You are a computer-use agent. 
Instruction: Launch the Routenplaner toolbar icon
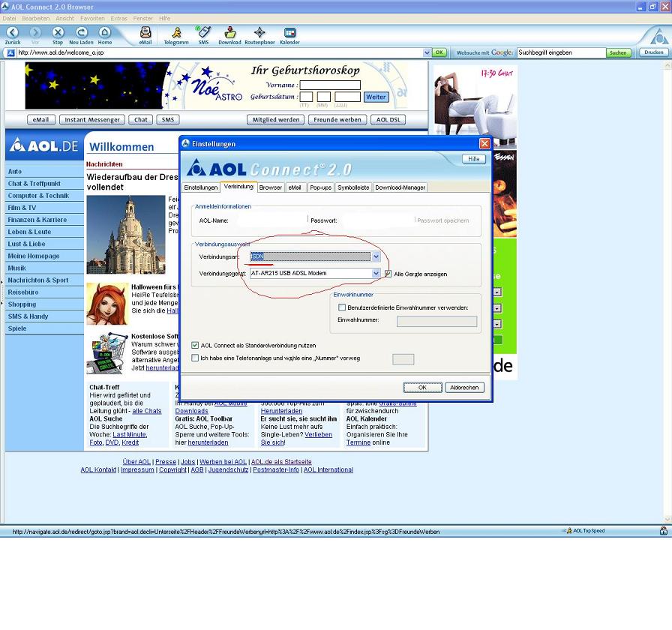tap(259, 32)
